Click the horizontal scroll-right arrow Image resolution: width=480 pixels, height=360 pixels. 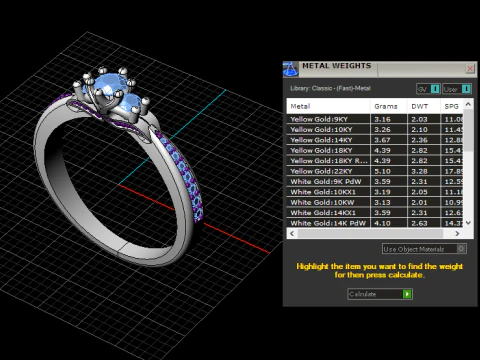457,234
